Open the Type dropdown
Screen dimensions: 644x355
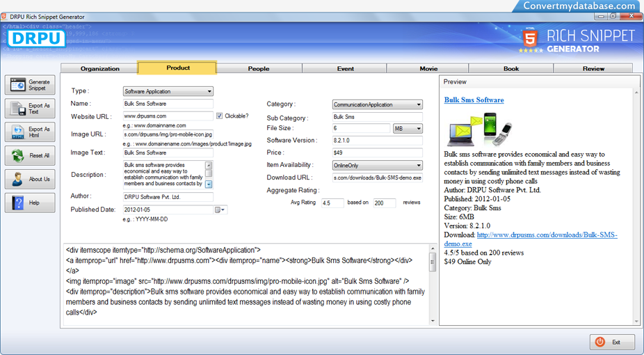point(168,91)
